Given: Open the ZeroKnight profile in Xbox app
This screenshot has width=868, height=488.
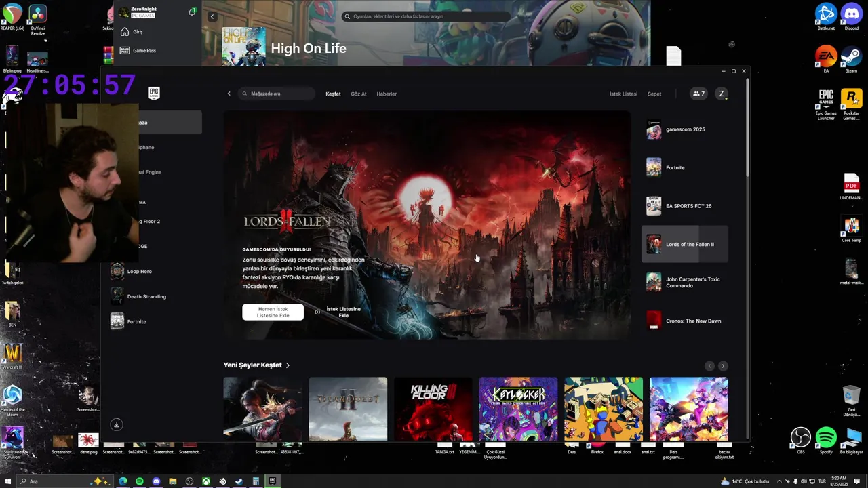Looking at the screenshot, I should pos(138,12).
